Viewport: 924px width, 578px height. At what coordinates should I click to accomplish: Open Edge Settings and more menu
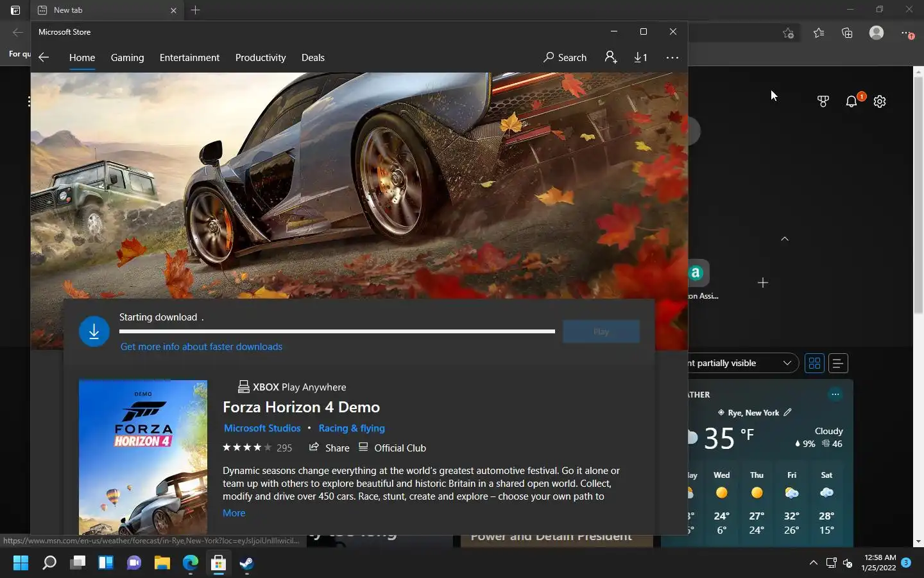[906, 33]
